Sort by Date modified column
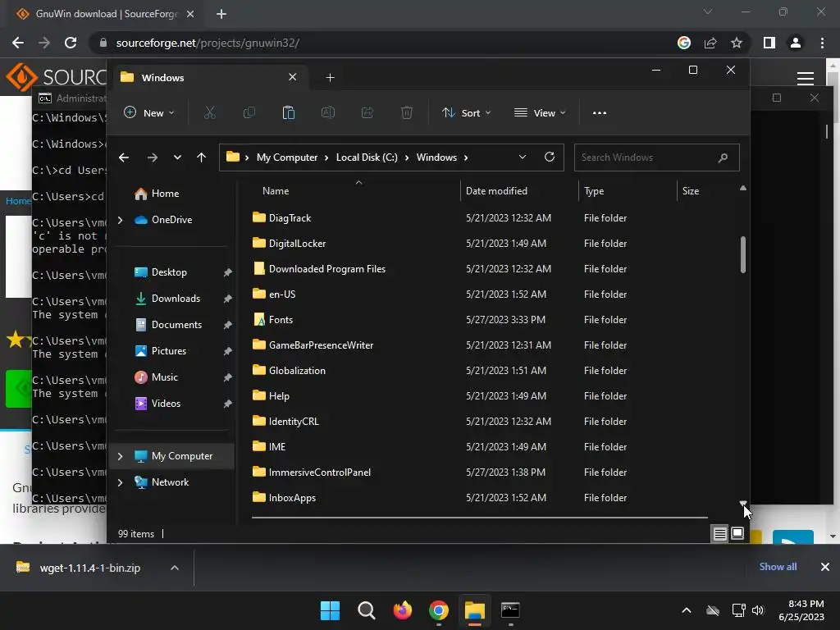 (x=496, y=191)
